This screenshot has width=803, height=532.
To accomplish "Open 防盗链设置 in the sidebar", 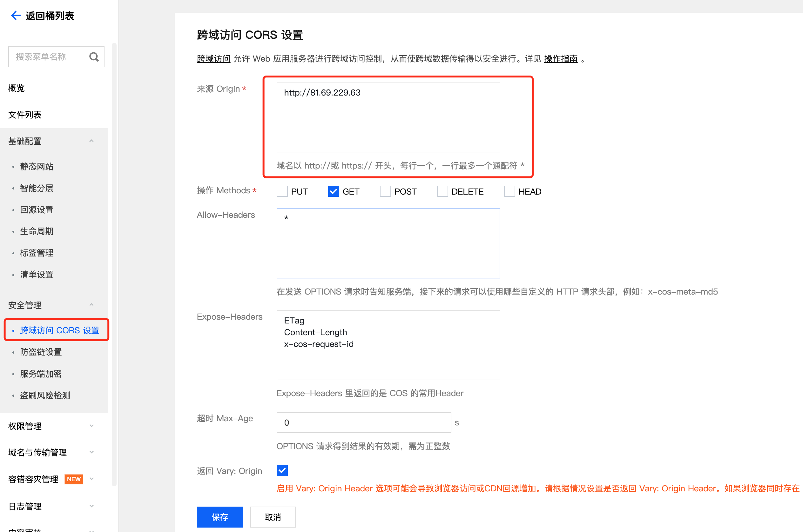I will click(41, 352).
